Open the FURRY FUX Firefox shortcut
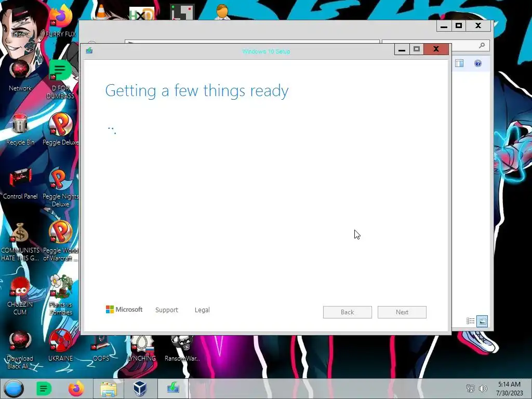 (x=60, y=21)
